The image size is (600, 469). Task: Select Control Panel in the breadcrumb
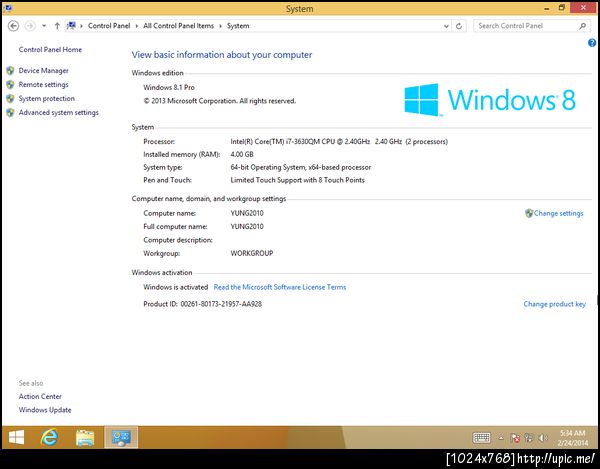pos(109,26)
